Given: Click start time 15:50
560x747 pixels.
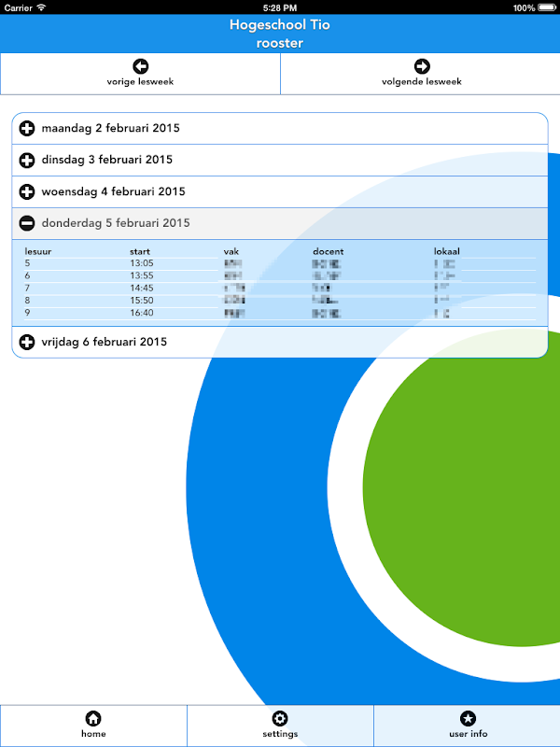Looking at the screenshot, I should (x=142, y=301).
